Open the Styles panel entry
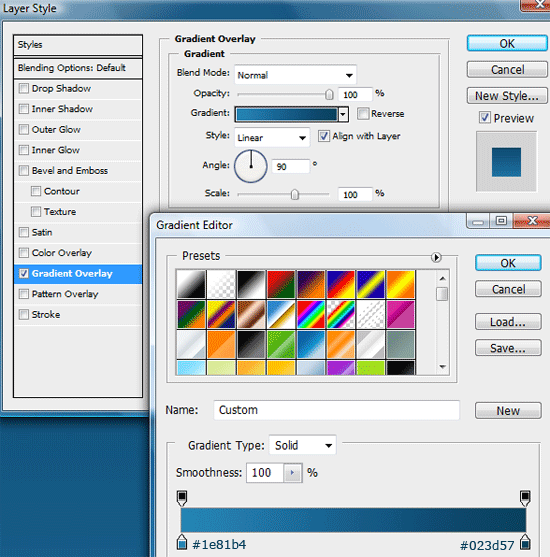 click(78, 45)
